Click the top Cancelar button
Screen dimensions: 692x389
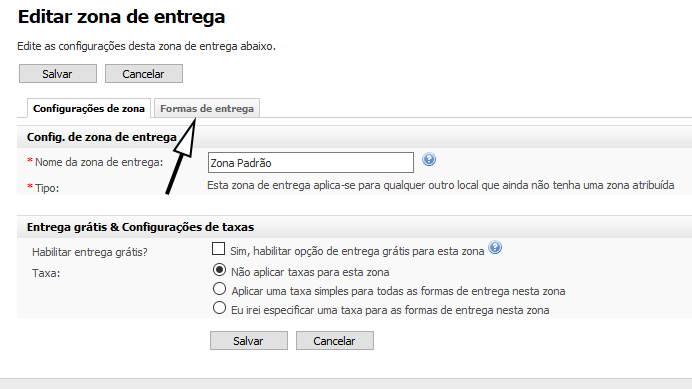pos(144,74)
